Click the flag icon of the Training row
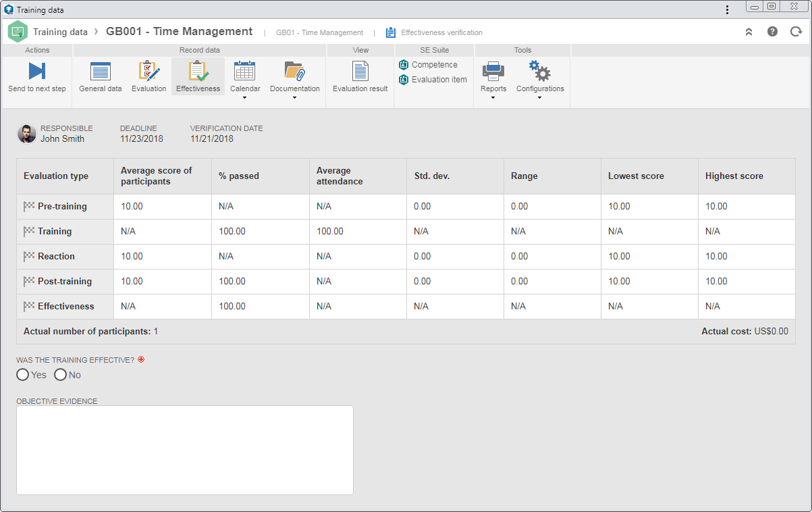The width and height of the screenshot is (812, 512). 29,231
